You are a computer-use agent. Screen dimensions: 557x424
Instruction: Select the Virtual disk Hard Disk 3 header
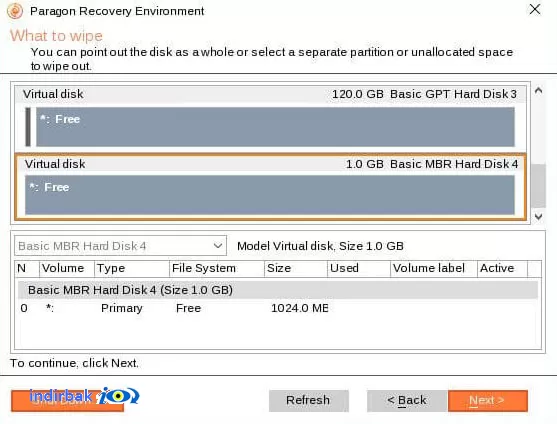(271, 94)
